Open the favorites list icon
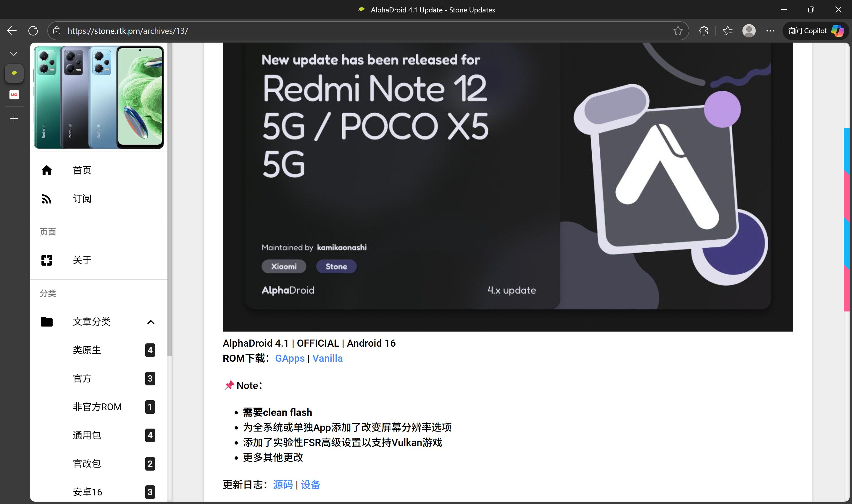Screen dimensions: 852x504 (x=727, y=31)
